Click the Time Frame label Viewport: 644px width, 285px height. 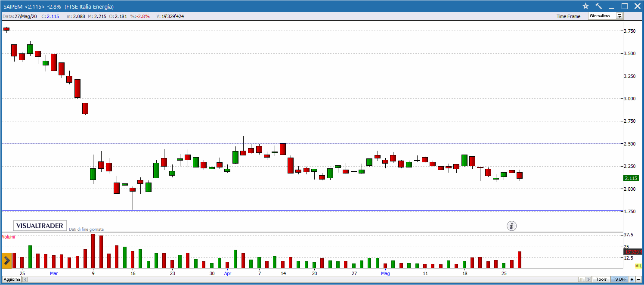(568, 16)
